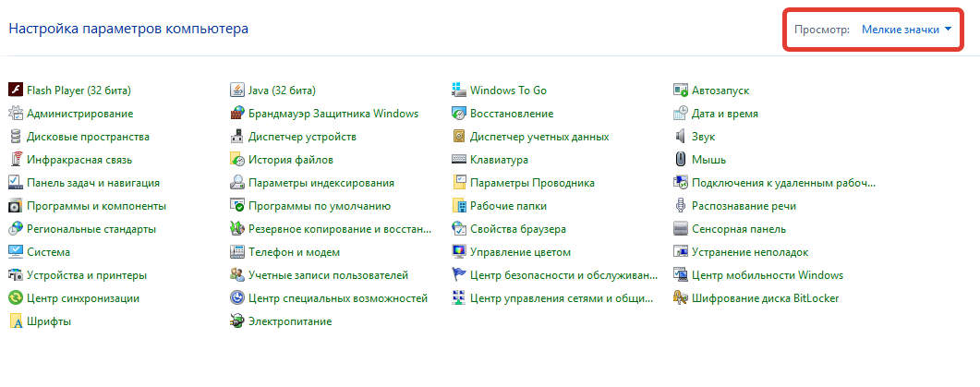Open the История файлов icon

tap(236, 160)
